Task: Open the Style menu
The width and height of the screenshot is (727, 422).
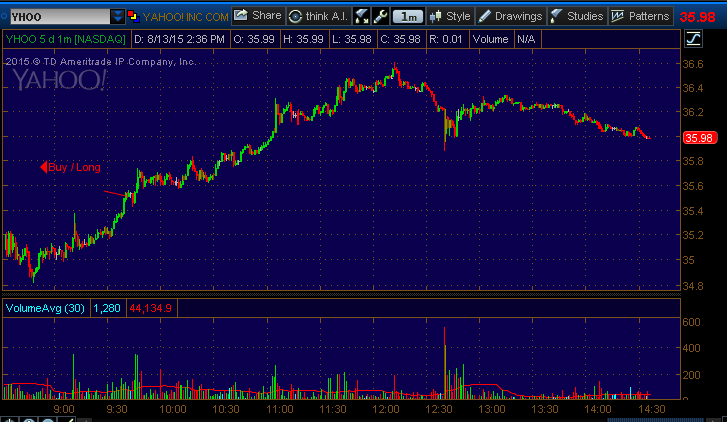Action: 450,16
